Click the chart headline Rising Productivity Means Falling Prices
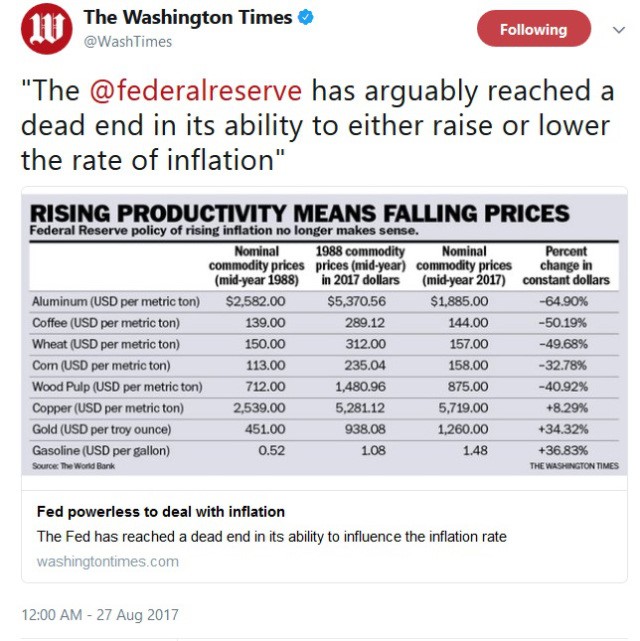This screenshot has width=640, height=641. 300,213
